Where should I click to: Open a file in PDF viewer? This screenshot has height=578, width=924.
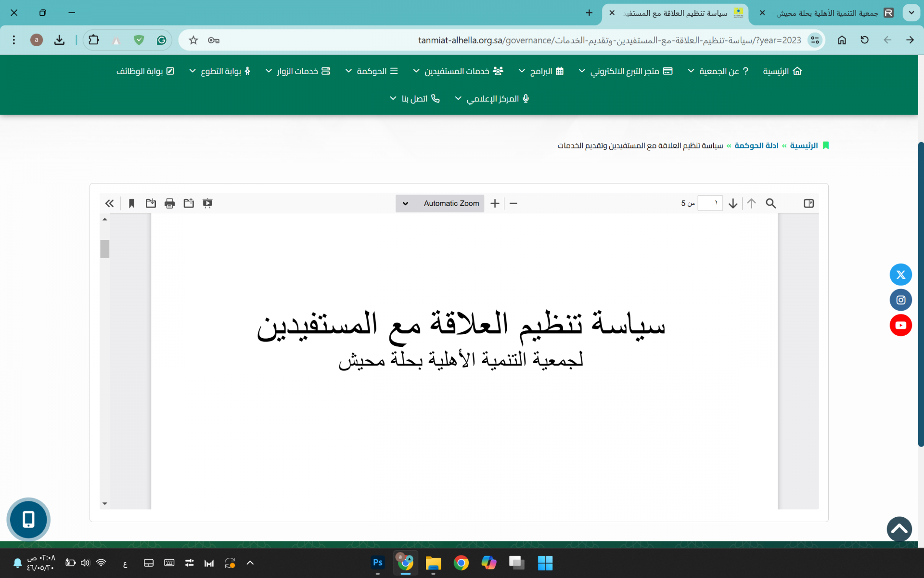coord(189,203)
